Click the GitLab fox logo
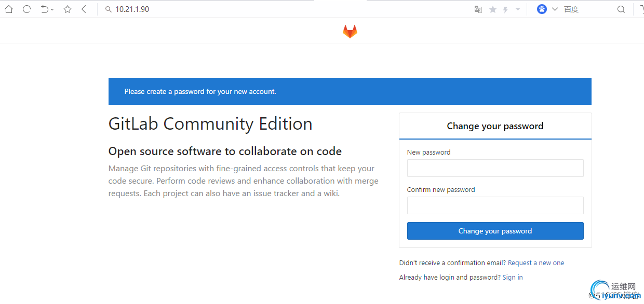The image size is (644, 304). 350,32
